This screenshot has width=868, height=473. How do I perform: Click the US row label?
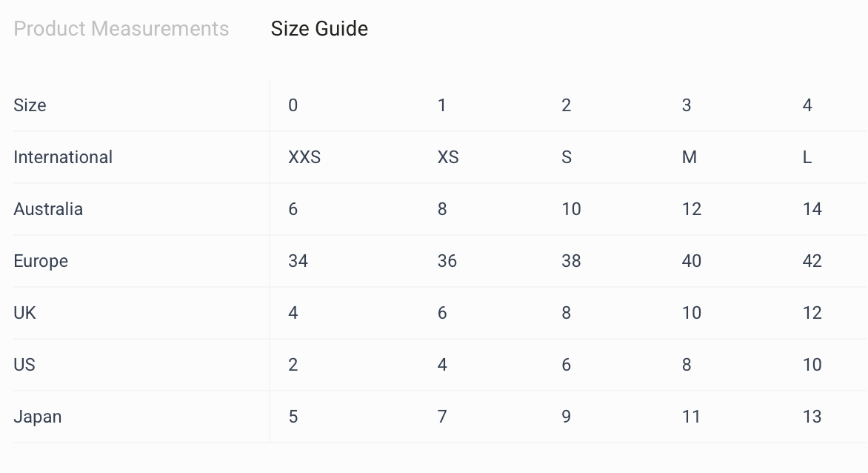[x=24, y=365]
